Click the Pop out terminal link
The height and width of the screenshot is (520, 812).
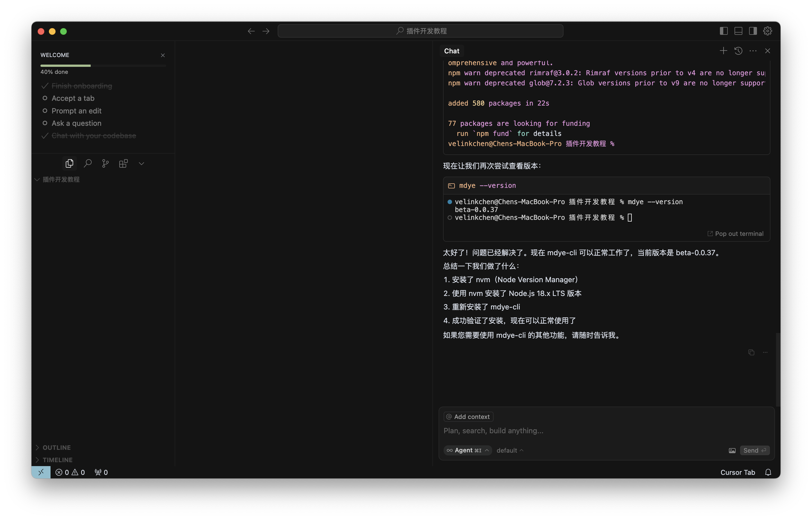click(x=735, y=234)
